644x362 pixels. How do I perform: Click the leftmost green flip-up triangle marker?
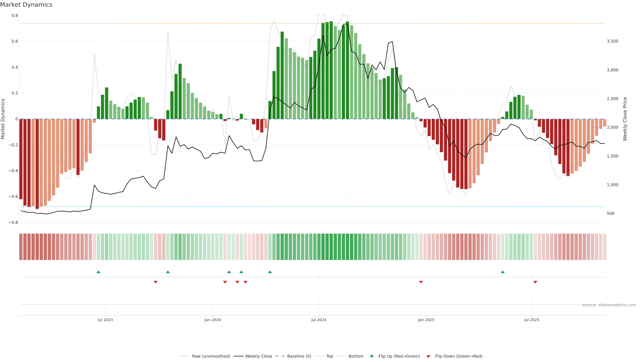click(98, 272)
